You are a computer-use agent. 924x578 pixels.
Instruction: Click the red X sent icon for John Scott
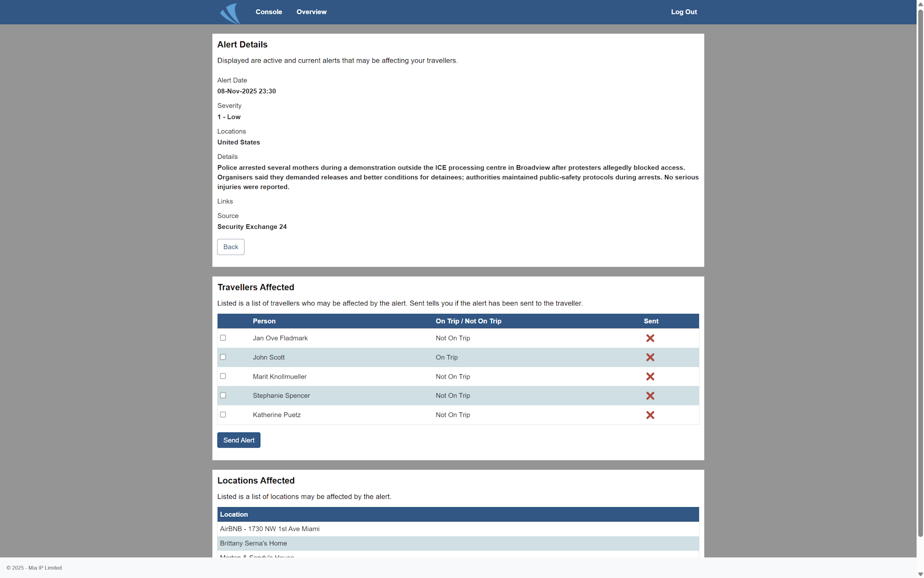pyautogui.click(x=650, y=357)
